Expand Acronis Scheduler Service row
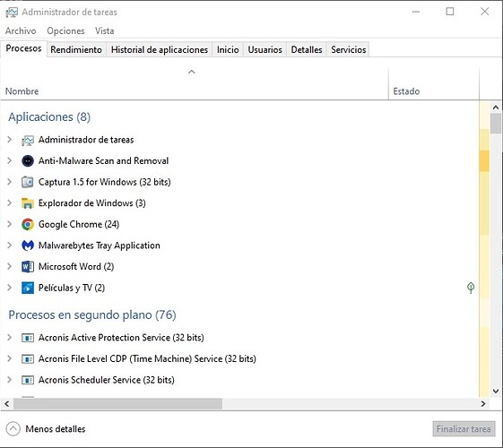This screenshot has height=448, width=503. (x=10, y=380)
